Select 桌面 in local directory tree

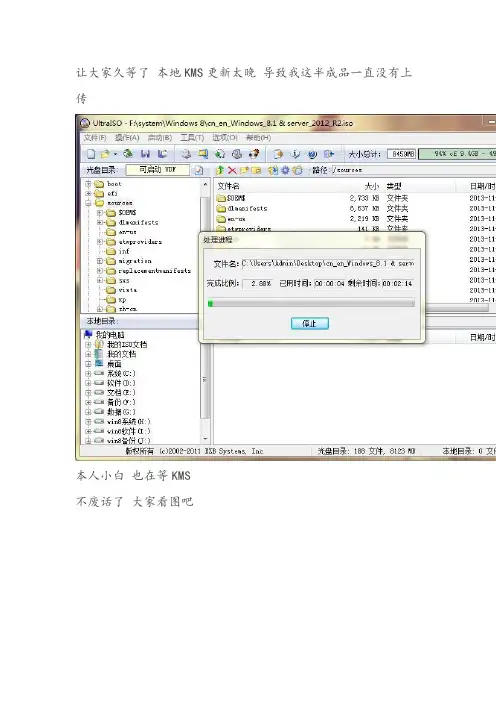click(108, 364)
